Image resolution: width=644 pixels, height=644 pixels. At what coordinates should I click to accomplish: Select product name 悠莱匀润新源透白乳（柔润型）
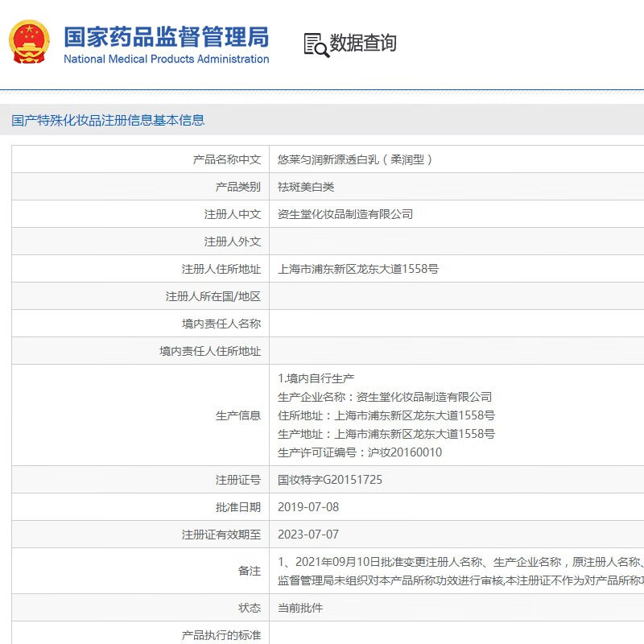(x=355, y=159)
